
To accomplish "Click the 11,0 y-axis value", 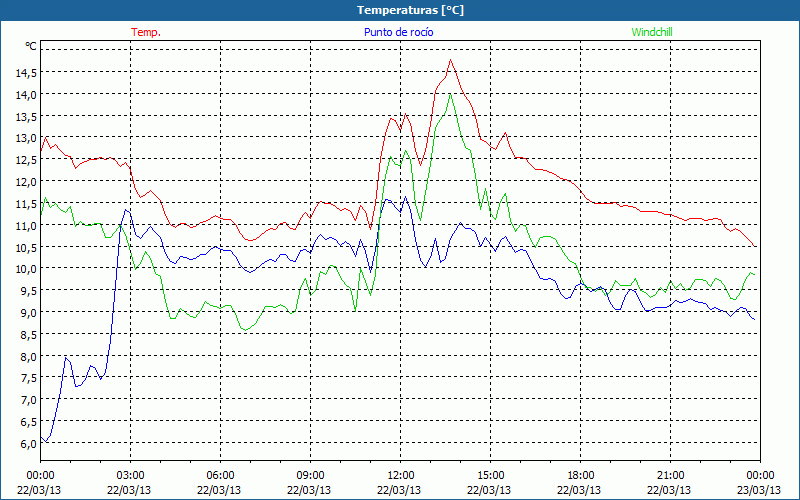I will tap(26, 226).
